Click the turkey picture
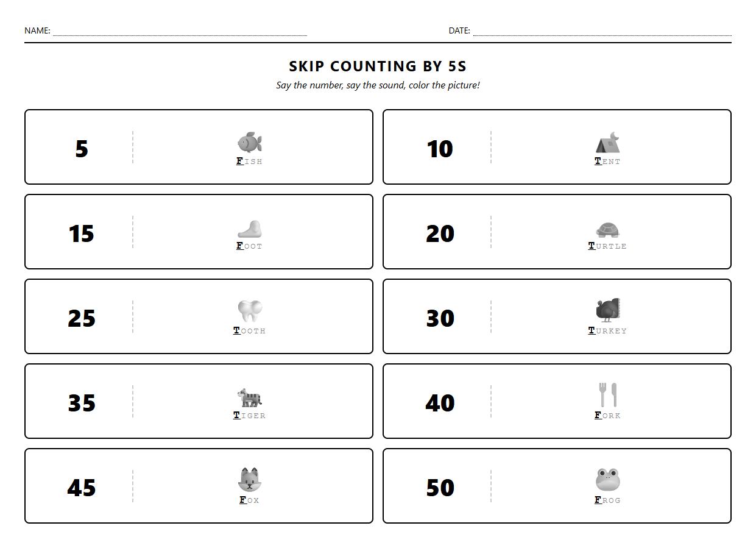This screenshot has height=548, width=756. 607,310
